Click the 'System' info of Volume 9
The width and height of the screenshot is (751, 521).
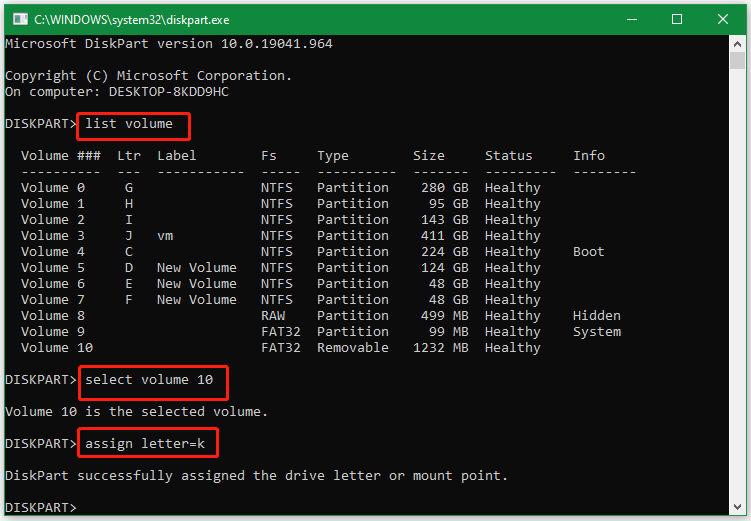tap(597, 332)
